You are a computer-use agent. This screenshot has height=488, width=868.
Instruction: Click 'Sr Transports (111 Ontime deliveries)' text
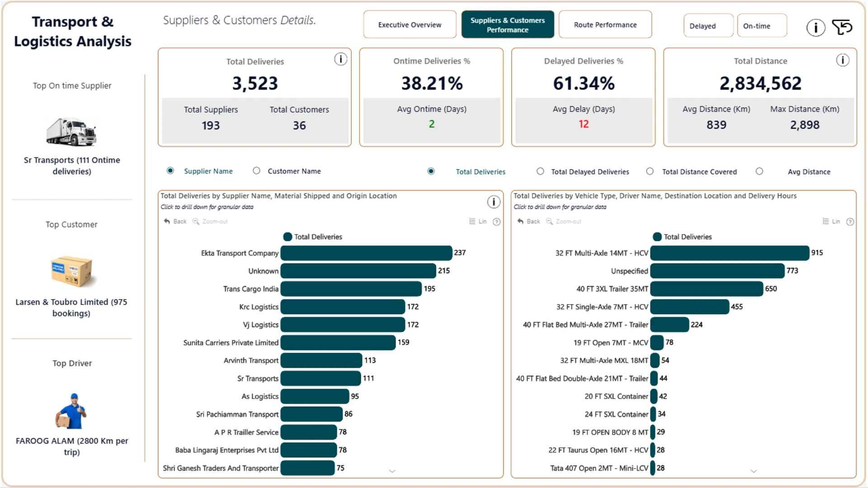[x=72, y=165]
